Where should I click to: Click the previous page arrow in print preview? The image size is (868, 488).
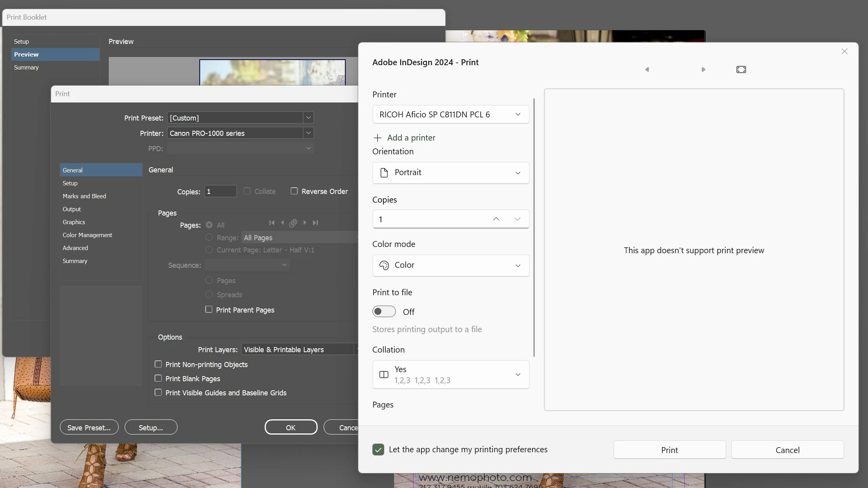(x=647, y=69)
